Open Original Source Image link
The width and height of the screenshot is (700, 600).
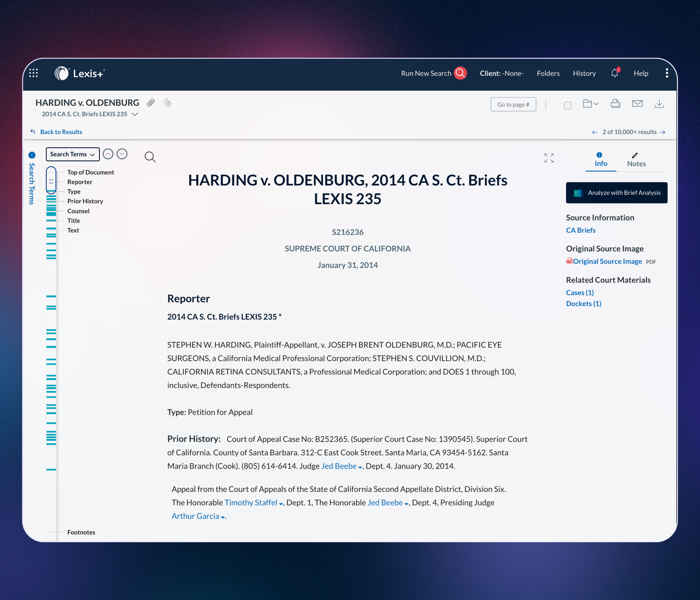[607, 261]
